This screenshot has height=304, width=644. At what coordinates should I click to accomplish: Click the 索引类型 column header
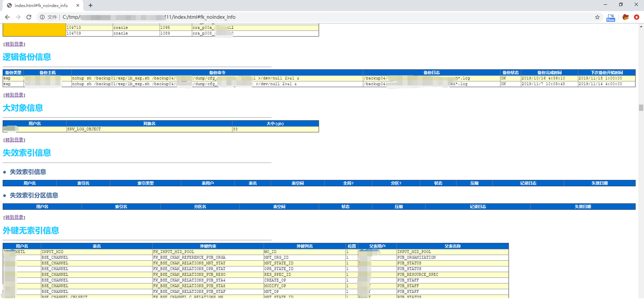click(145, 183)
